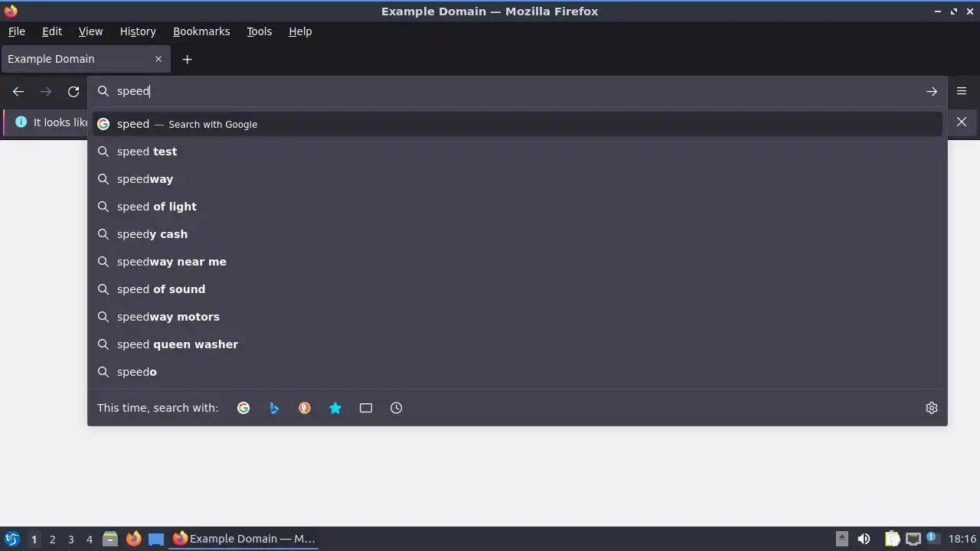Click the notification bar info icon

click(x=21, y=122)
